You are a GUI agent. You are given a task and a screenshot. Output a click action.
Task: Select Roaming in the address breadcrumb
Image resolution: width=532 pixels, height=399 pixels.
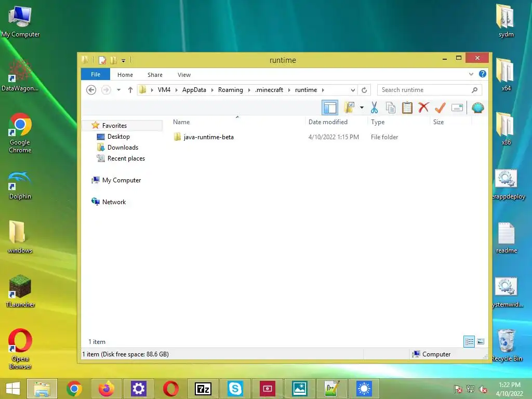click(230, 90)
